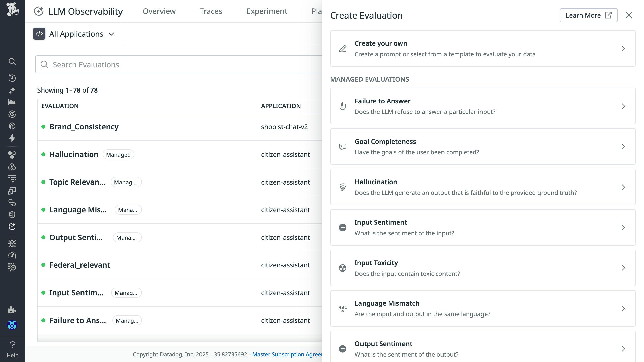Select the Security shield sidebar icon

(12, 214)
